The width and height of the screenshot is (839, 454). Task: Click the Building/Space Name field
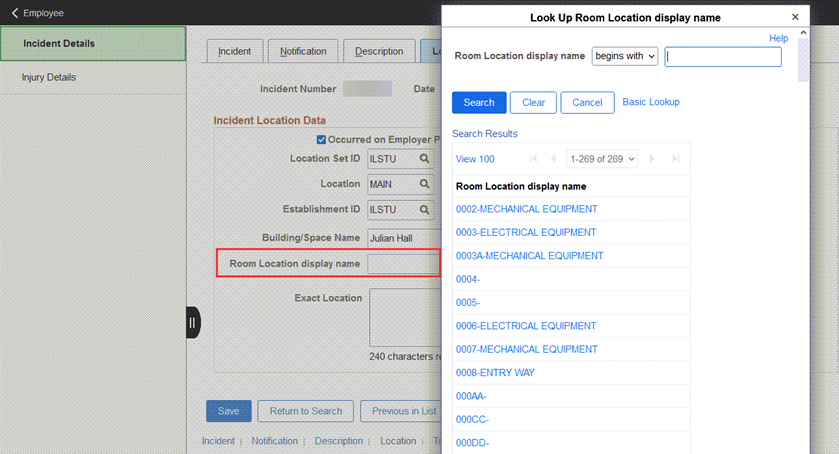404,238
